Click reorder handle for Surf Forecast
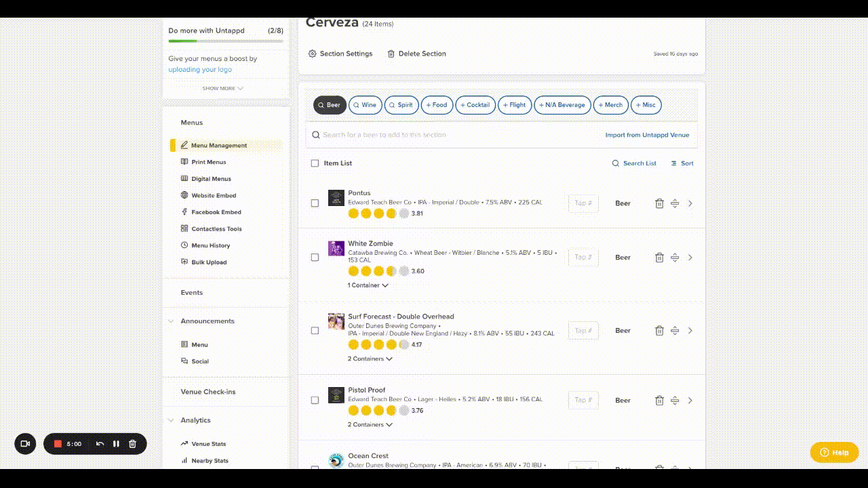Screen dimensions: 868x488 675,331
